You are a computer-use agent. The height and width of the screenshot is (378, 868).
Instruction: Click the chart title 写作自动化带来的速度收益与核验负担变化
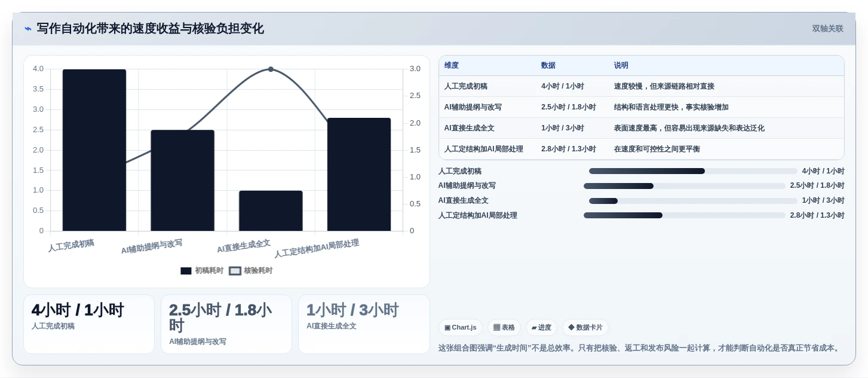pos(150,29)
